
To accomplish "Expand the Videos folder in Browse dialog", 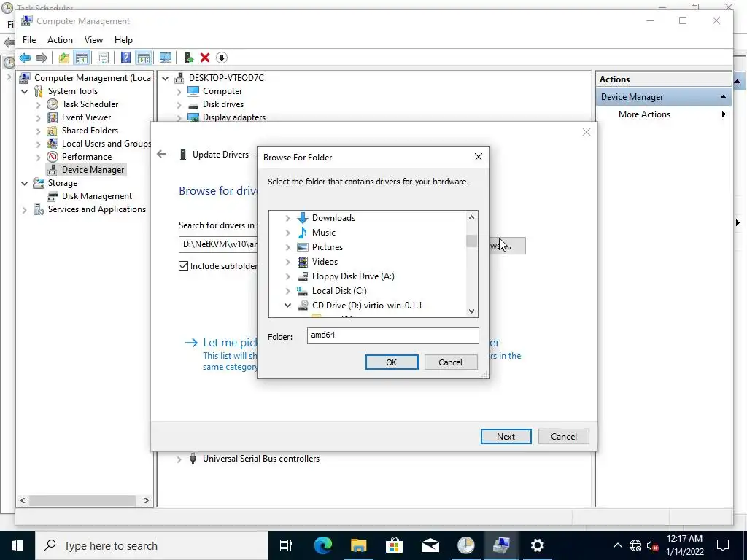I will click(287, 262).
